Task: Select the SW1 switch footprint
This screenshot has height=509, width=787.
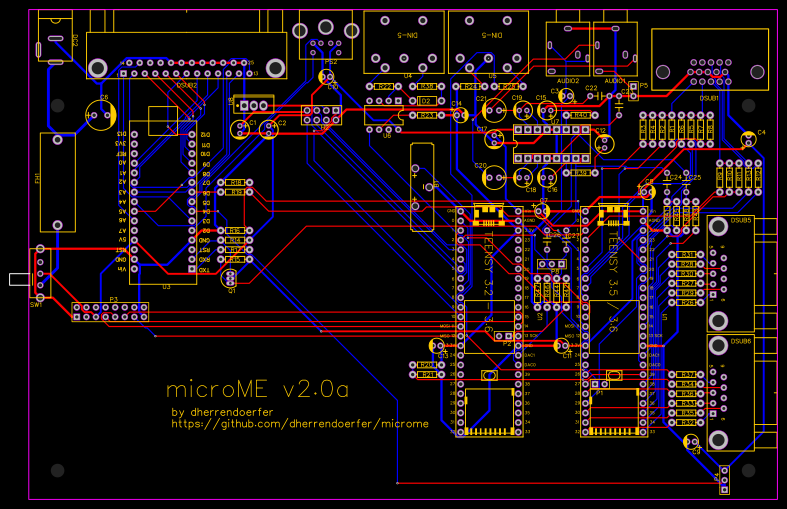Action: click(x=38, y=272)
